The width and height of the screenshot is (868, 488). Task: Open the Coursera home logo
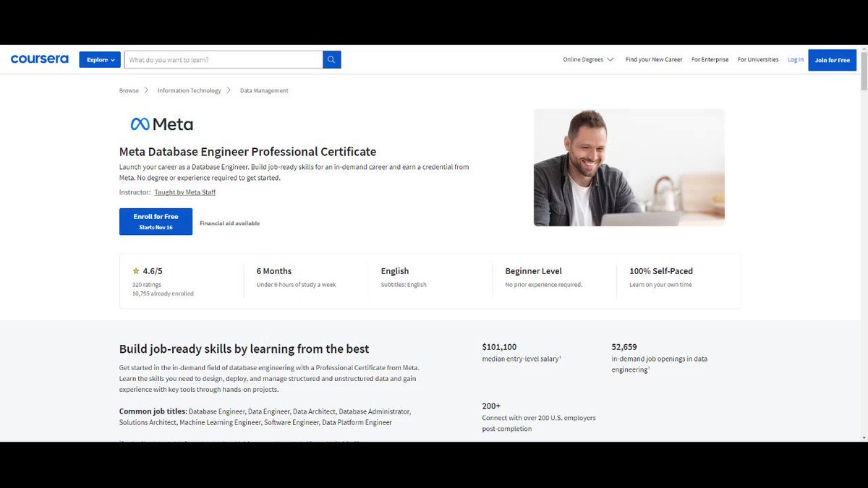click(40, 59)
